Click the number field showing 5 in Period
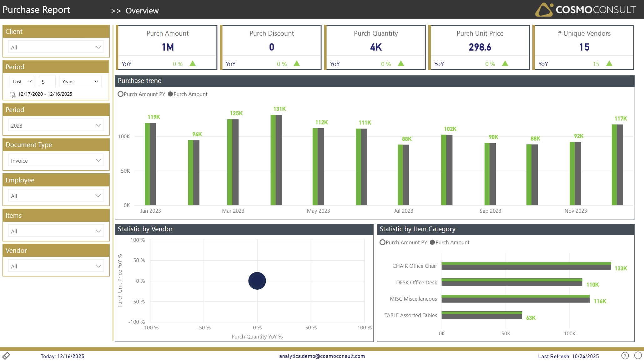This screenshot has width=644, height=361. [x=47, y=81]
